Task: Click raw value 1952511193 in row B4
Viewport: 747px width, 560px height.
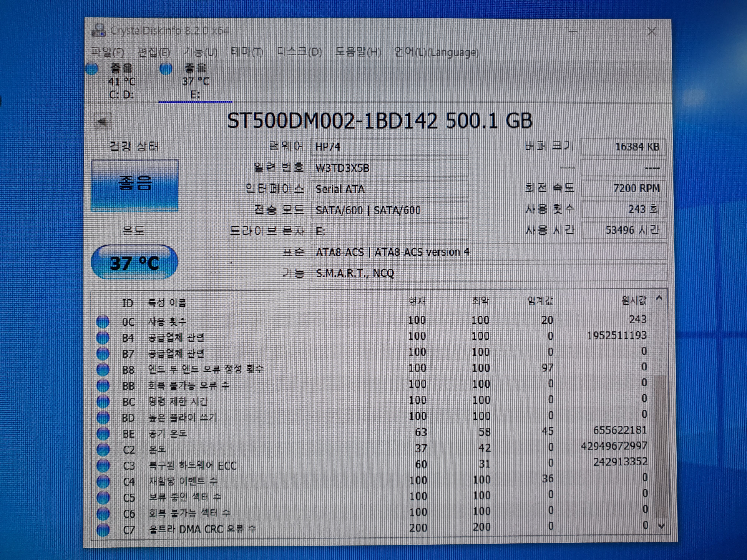Action: pos(617,336)
